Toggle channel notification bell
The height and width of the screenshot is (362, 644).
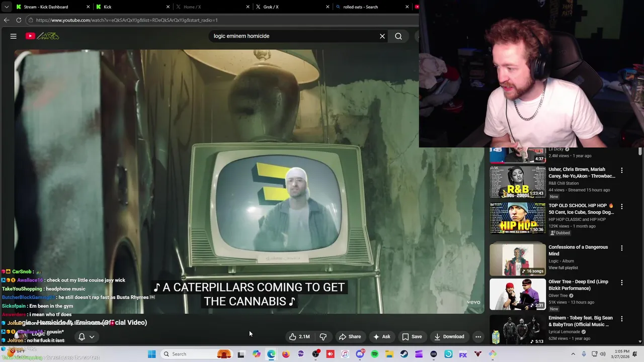[x=82, y=337]
